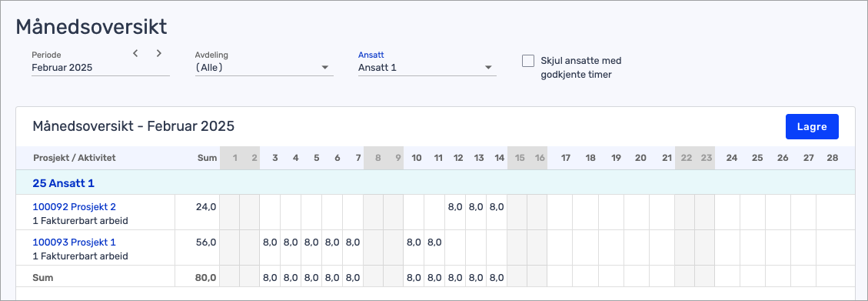Go to next period with right chevron
Viewport: 868px width, 301px height.
coord(159,53)
